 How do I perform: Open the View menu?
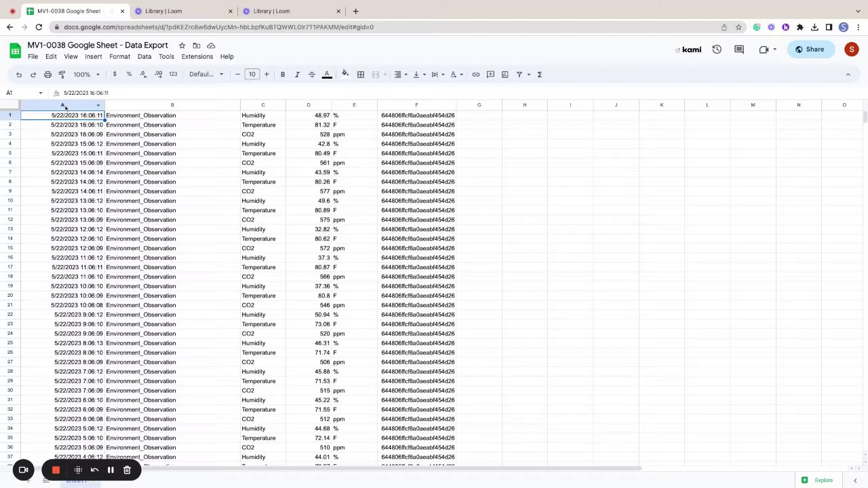point(71,57)
